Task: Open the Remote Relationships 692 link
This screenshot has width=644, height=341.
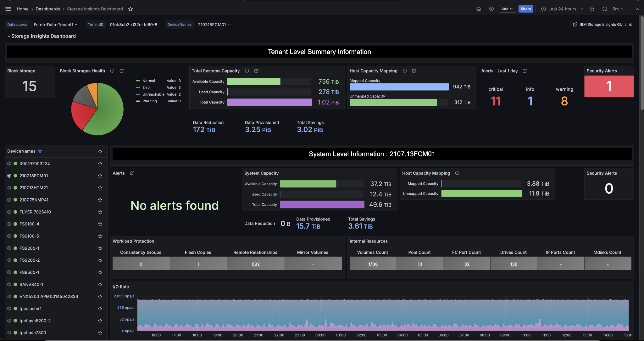Action: [x=256, y=264]
